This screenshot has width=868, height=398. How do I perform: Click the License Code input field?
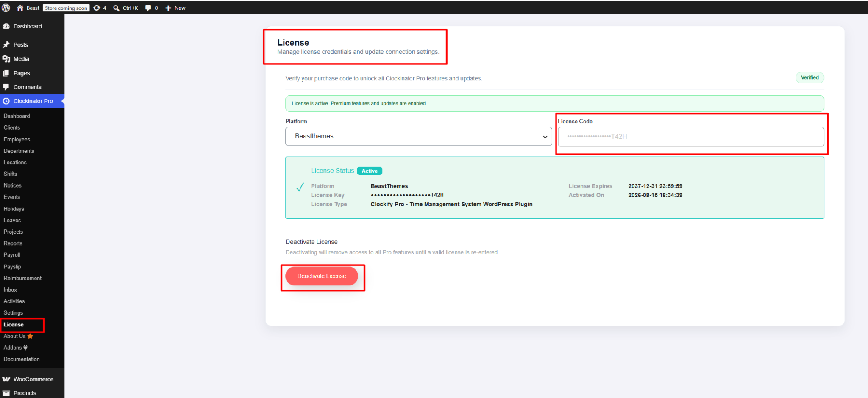pos(691,137)
